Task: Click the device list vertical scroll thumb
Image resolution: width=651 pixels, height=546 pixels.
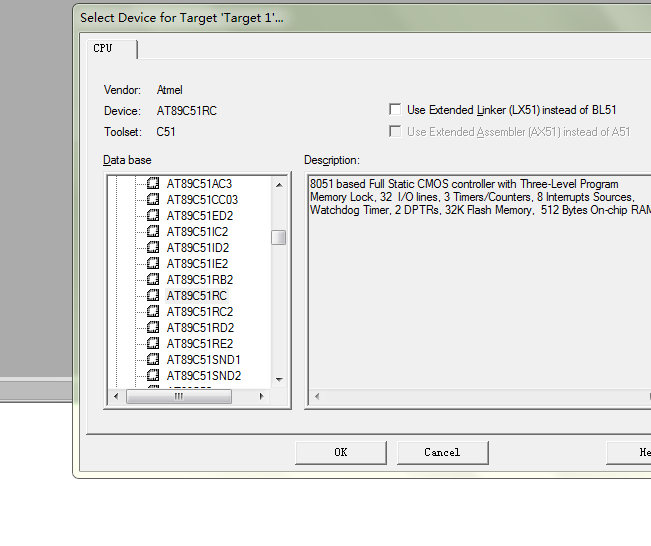Action: [279, 238]
